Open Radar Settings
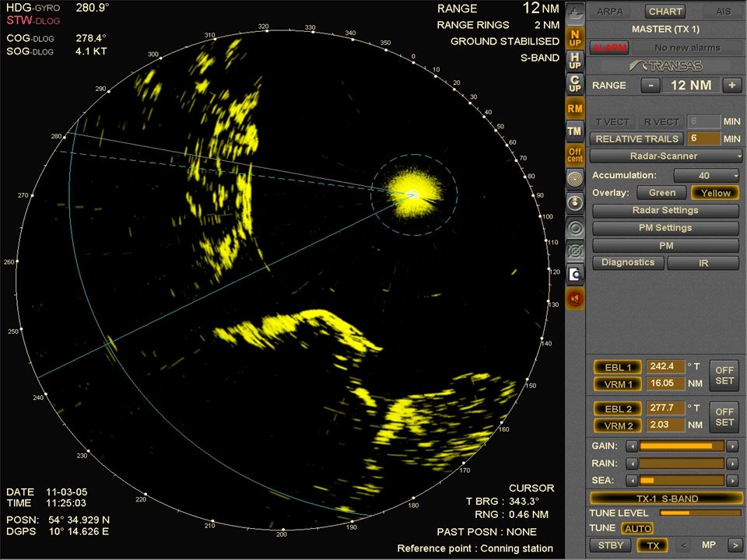 click(x=665, y=211)
